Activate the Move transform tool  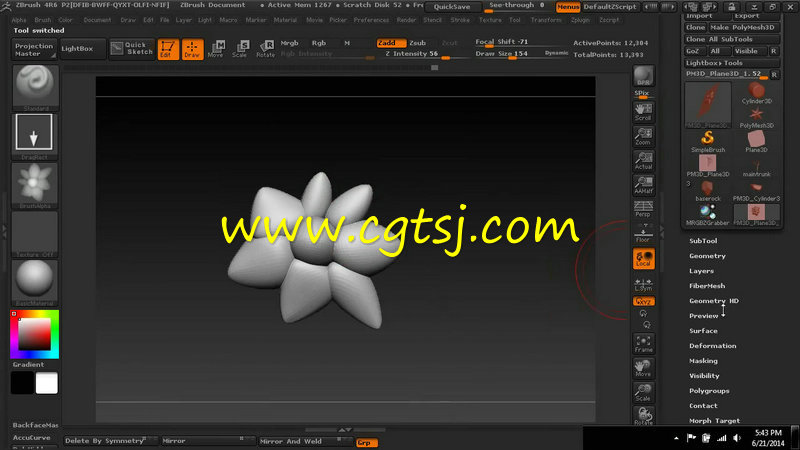tap(216, 49)
